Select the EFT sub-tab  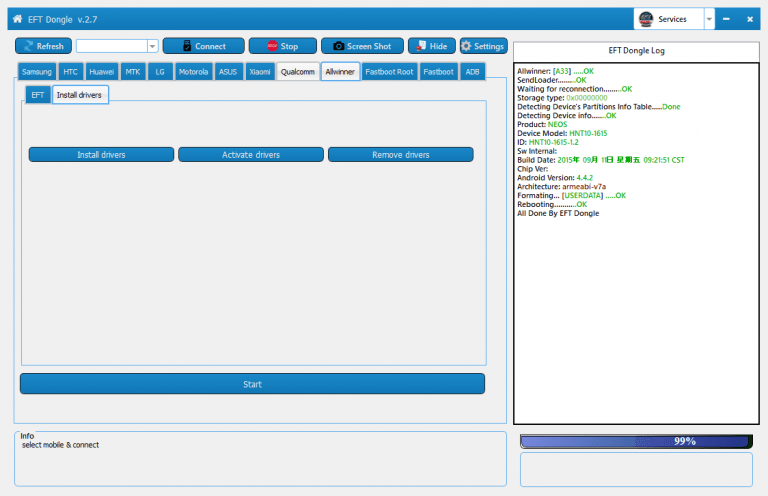coord(38,95)
